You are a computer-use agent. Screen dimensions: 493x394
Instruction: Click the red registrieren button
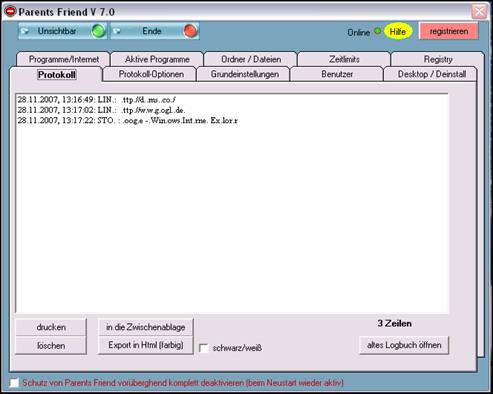click(449, 31)
